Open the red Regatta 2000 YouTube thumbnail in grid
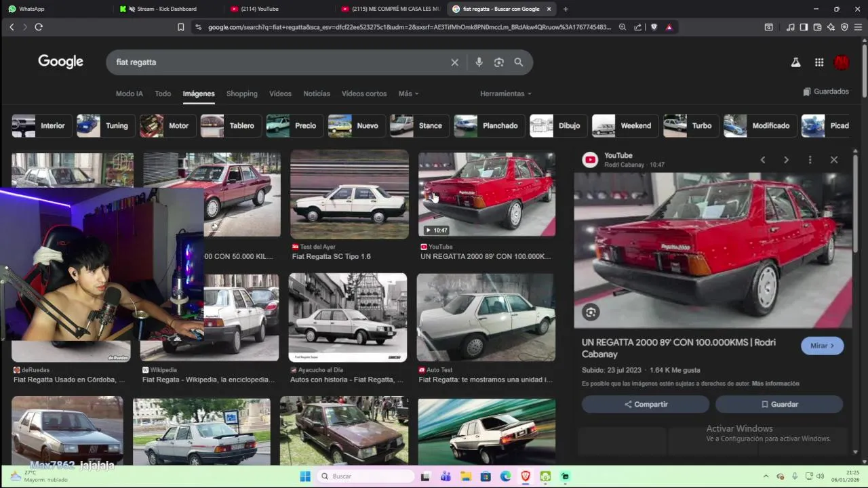Viewport: 868px width, 488px height. coord(486,195)
